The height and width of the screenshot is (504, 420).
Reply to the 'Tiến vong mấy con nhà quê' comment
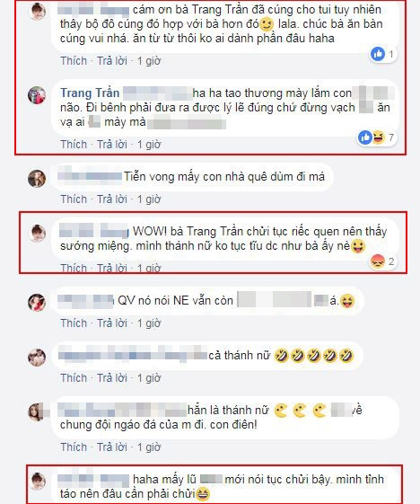[112, 199]
